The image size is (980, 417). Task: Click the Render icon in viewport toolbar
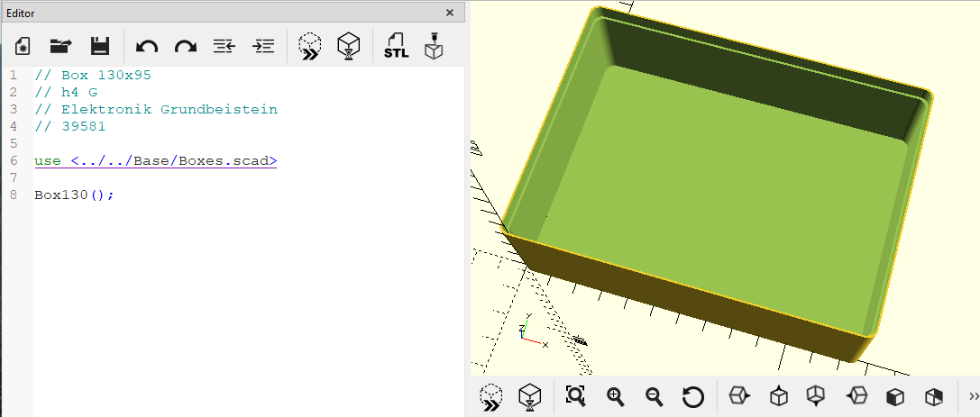530,398
